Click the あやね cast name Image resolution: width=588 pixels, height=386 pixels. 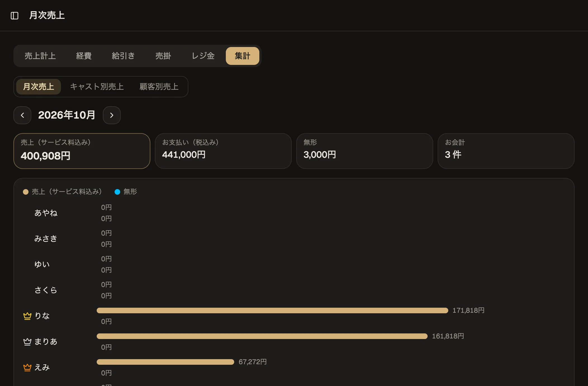point(46,213)
